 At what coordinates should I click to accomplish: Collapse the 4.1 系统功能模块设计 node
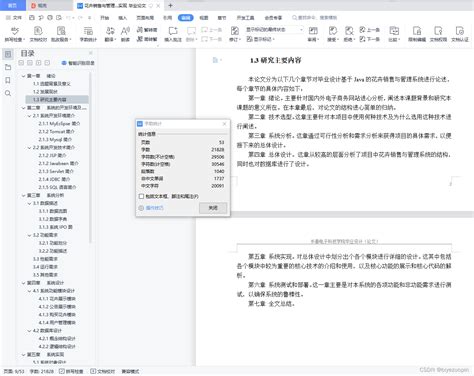pyautogui.click(x=29, y=291)
